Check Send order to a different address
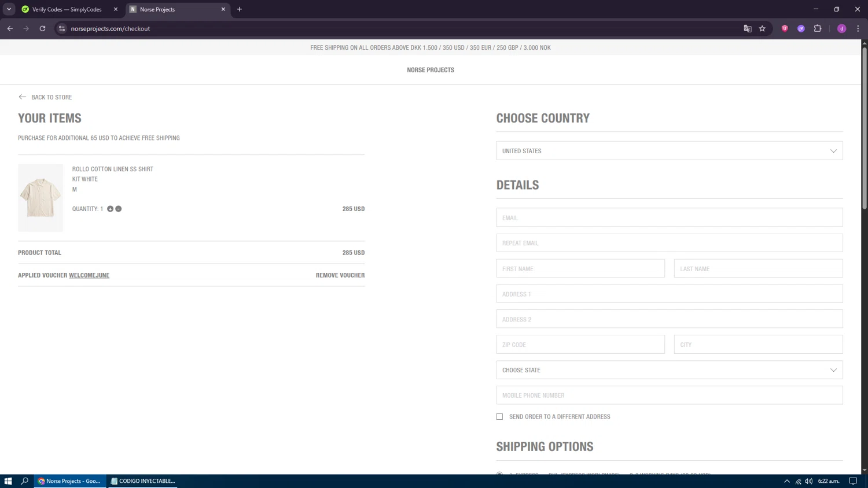Image resolution: width=868 pixels, height=488 pixels. 499,416
